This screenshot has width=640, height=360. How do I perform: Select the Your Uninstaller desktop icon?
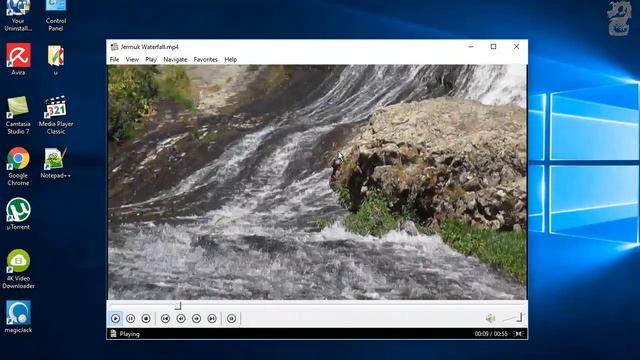pyautogui.click(x=18, y=16)
